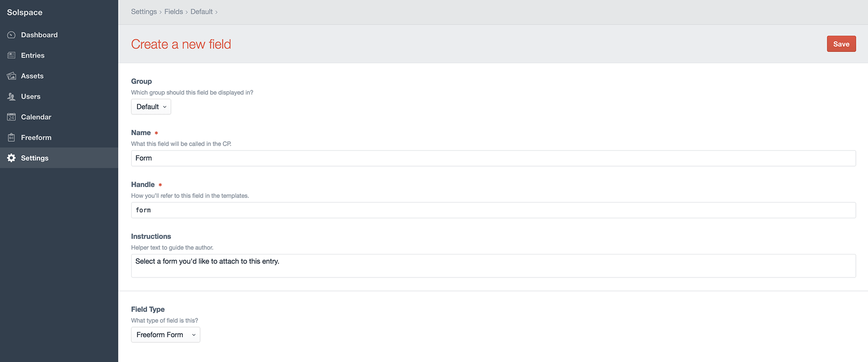Click into the Handle text field
This screenshot has width=868, height=362.
coord(493,210)
